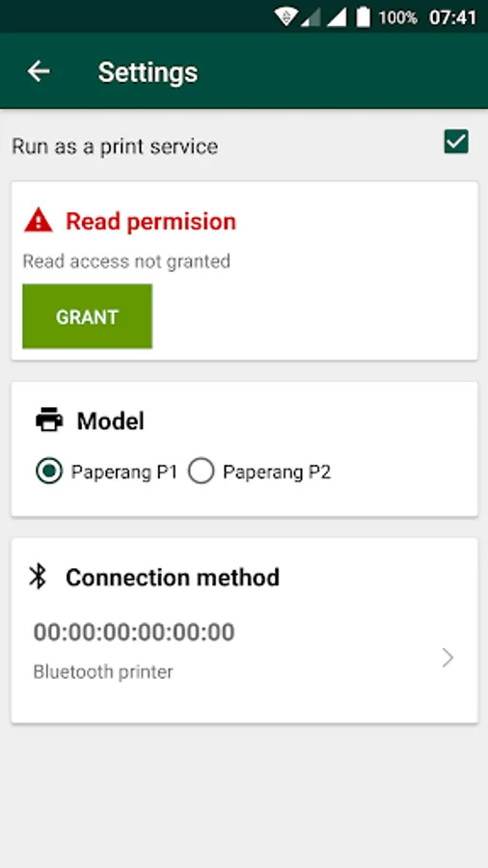Uncheck the Run as a print service checkbox

coord(456,142)
